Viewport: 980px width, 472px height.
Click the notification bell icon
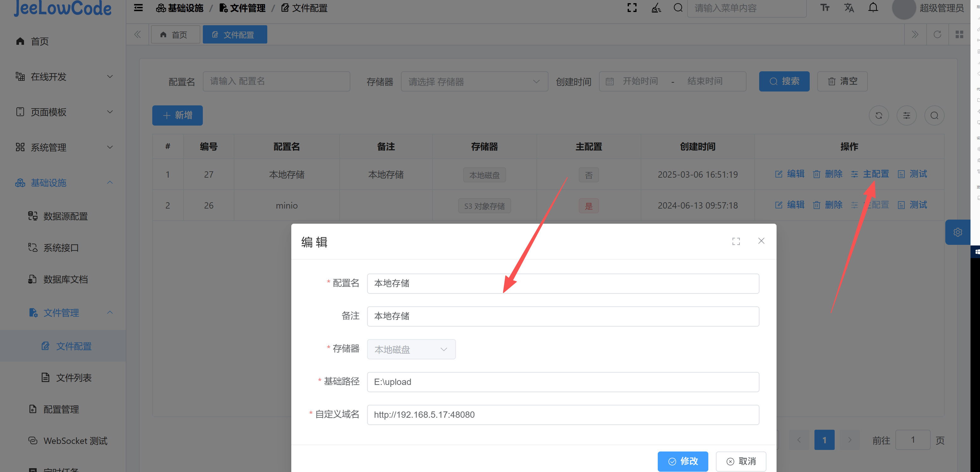point(873,8)
